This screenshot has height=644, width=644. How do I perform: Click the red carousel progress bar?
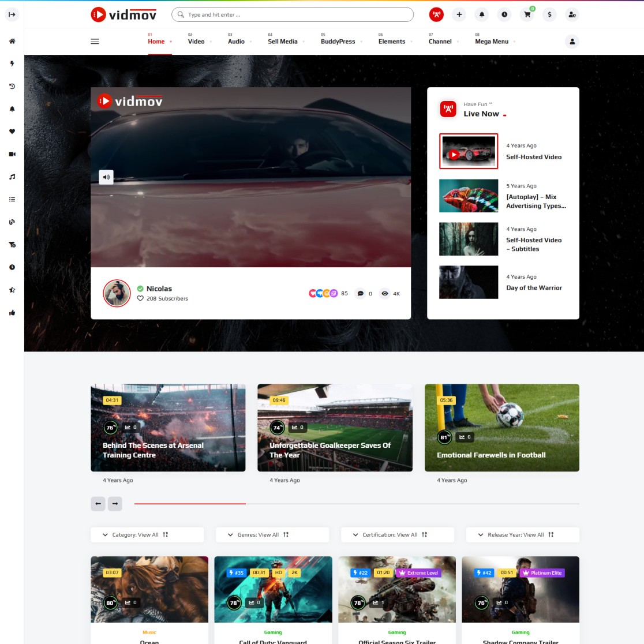tap(190, 504)
